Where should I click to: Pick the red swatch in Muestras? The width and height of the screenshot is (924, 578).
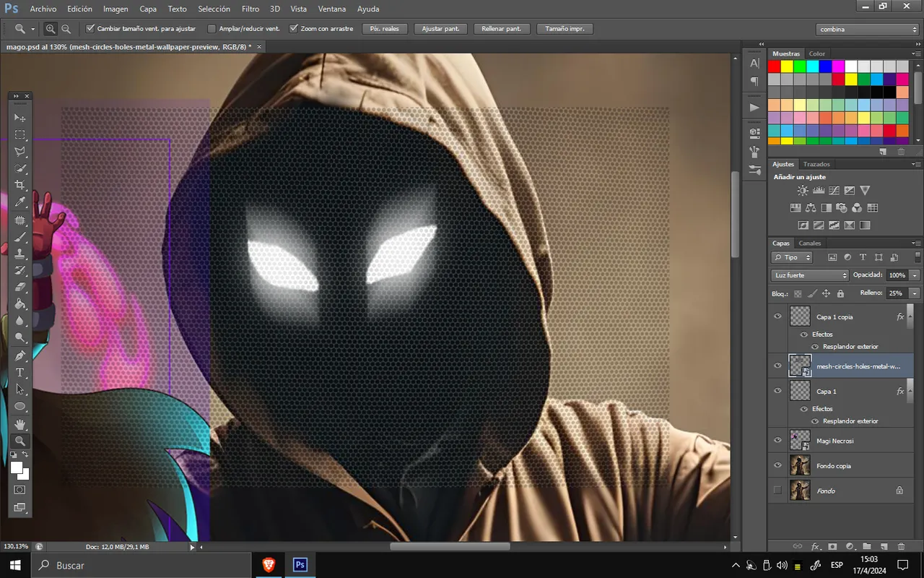click(x=775, y=66)
